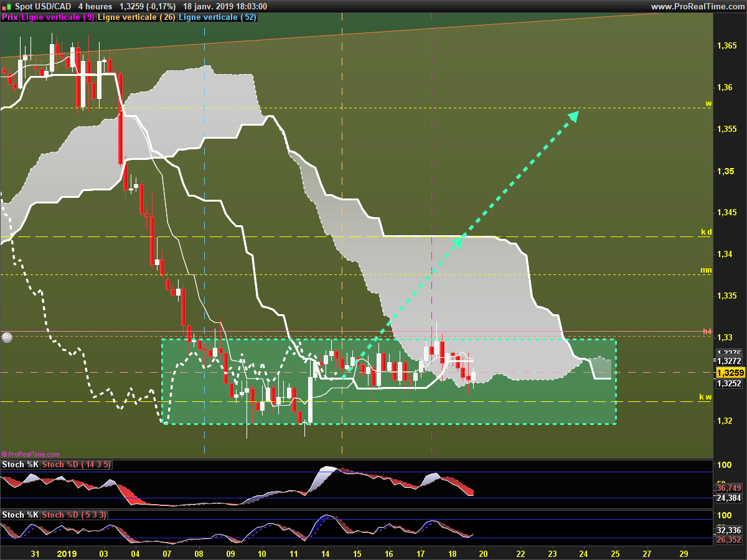Image resolution: width=747 pixels, height=560 pixels.
Task: Click the 1,345 price axis label
Action: pyautogui.click(x=727, y=212)
